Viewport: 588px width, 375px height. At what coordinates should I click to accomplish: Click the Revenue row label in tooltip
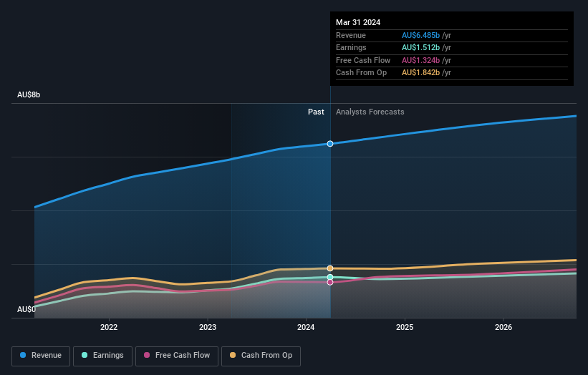351,35
